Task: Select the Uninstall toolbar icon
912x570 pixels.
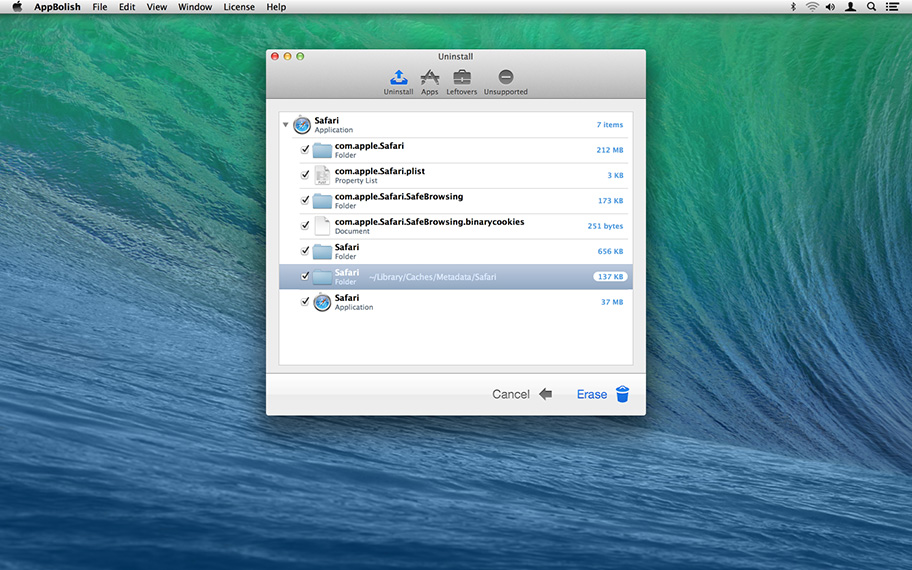Action: [x=398, y=78]
